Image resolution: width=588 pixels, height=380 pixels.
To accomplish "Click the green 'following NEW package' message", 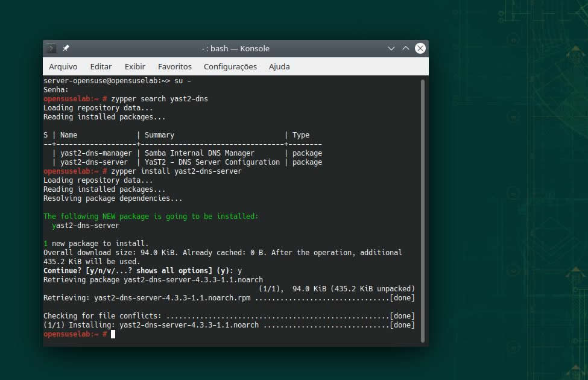I will pos(151,216).
